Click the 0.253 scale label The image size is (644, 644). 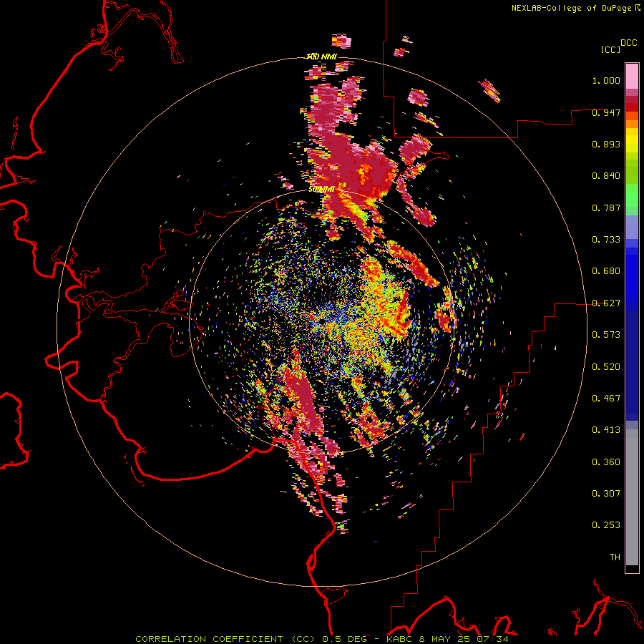coord(606,525)
